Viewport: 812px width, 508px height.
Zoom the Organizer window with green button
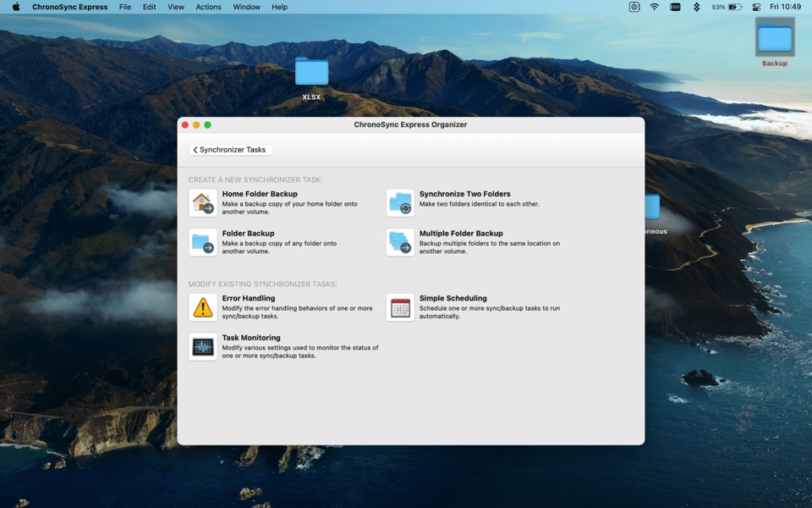tap(208, 125)
